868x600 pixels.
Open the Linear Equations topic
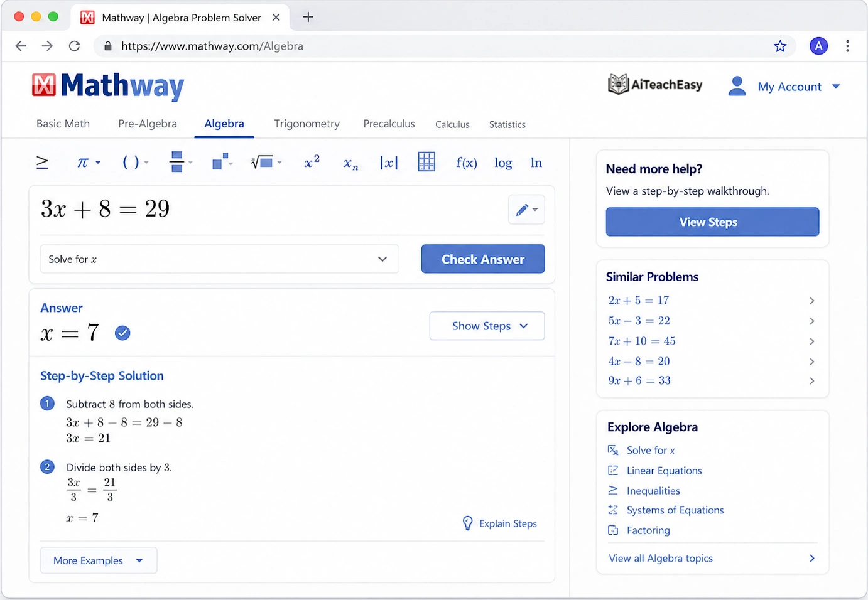(x=664, y=471)
